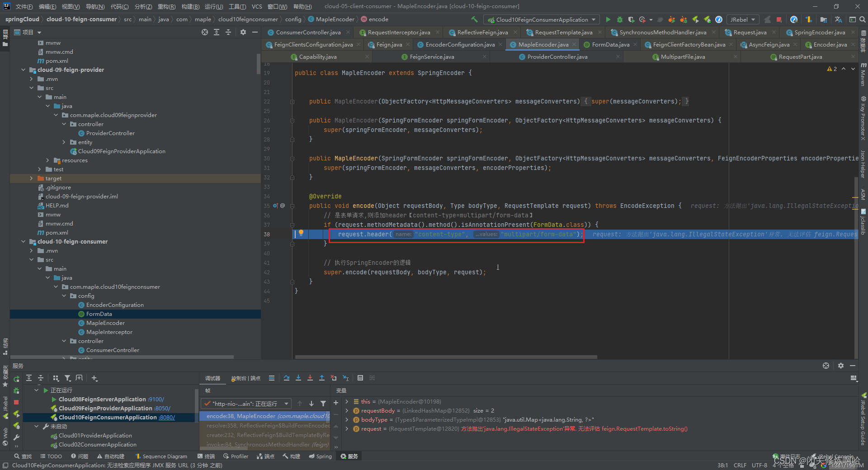Click CRLF line separator in status bar

point(740,465)
